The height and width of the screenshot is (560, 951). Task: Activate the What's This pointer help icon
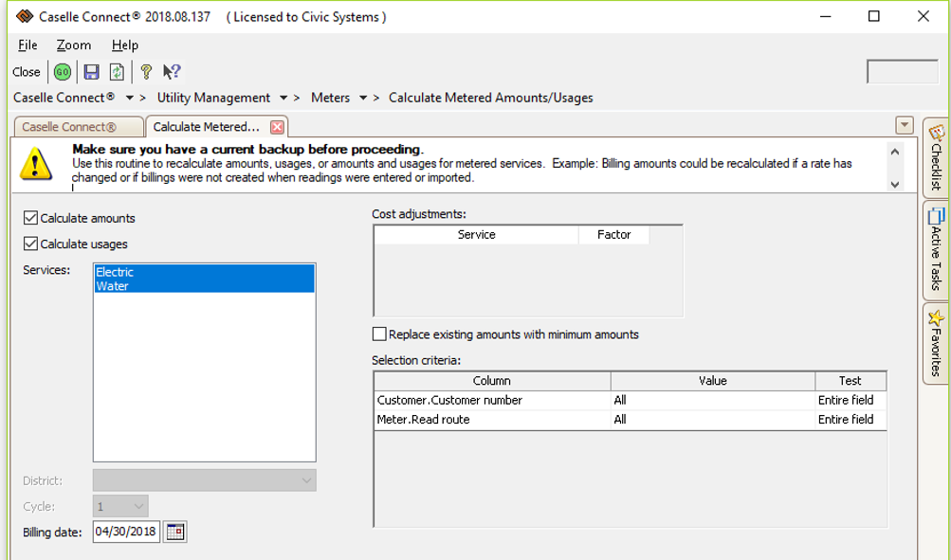(x=172, y=72)
